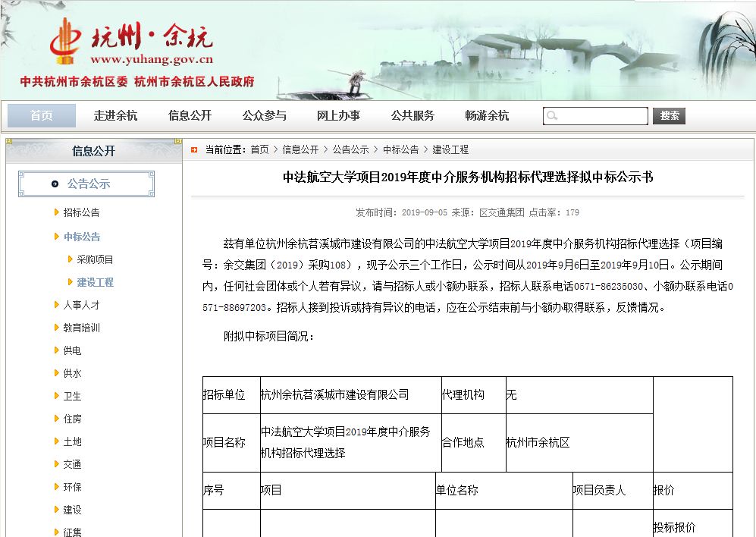This screenshot has height=537, width=756.
Task: Open 住房 in the sidebar
Action: coord(72,419)
